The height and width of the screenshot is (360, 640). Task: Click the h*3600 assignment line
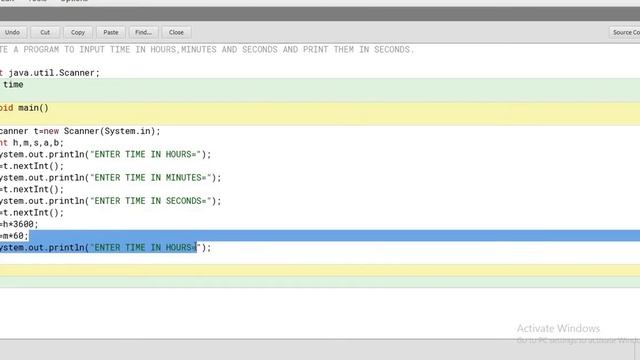(19, 224)
